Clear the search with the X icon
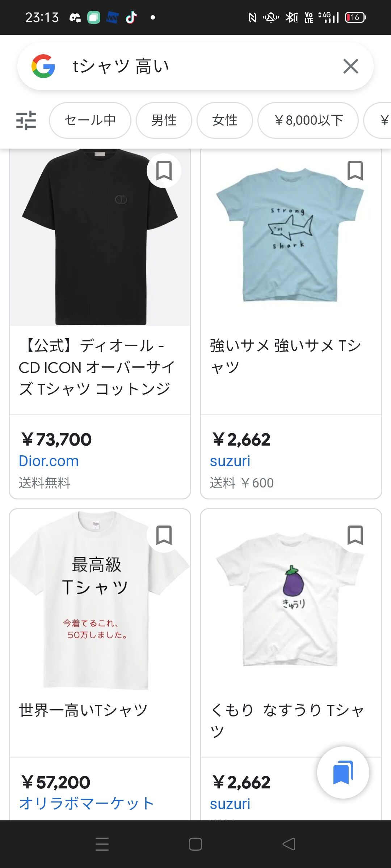 [350, 66]
